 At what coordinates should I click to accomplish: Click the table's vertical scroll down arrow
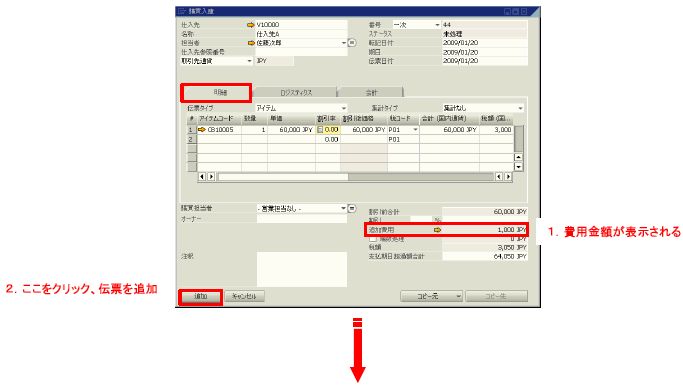(x=518, y=166)
